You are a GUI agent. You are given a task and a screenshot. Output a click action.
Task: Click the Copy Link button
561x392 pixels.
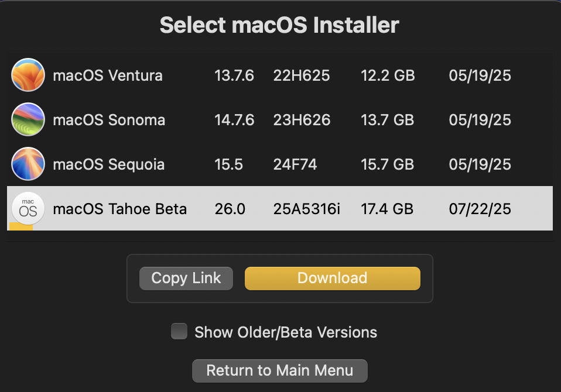pyautogui.click(x=186, y=278)
